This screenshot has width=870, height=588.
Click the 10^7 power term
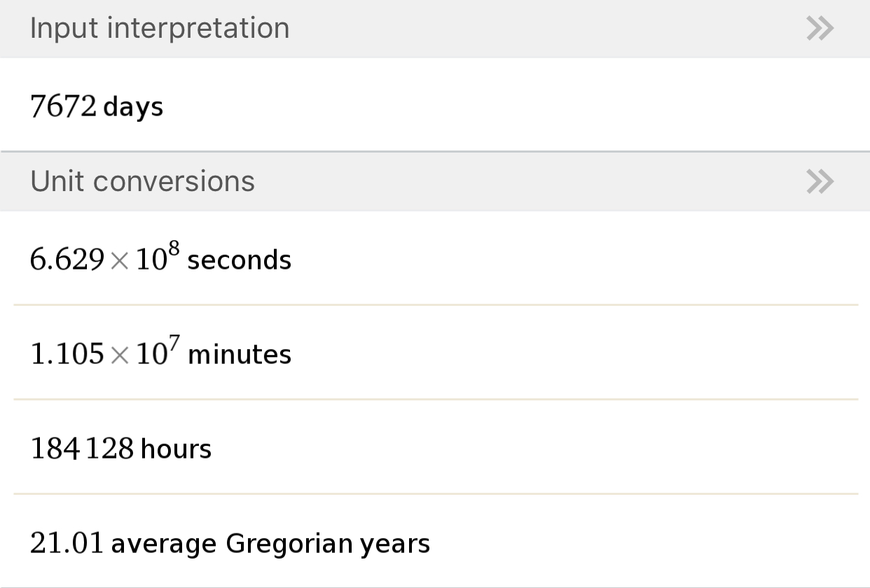click(158, 352)
